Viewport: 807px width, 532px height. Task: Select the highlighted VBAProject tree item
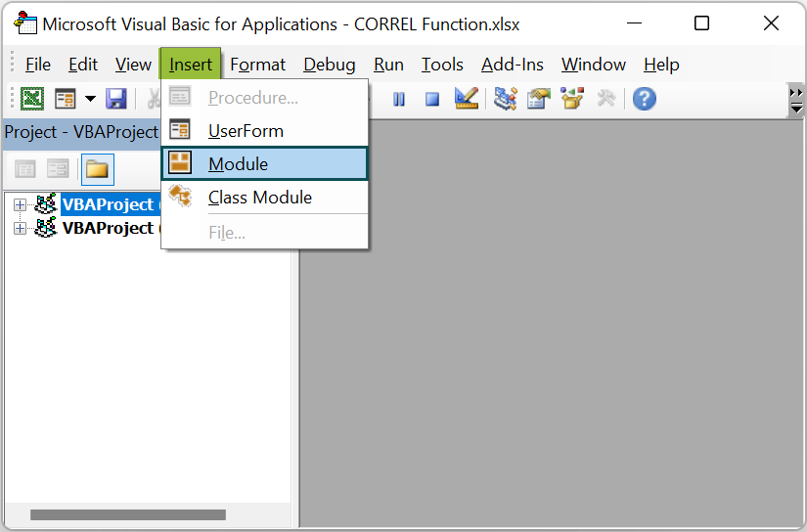111,204
